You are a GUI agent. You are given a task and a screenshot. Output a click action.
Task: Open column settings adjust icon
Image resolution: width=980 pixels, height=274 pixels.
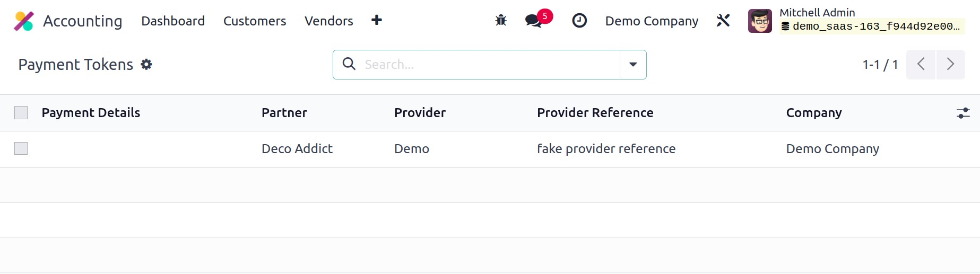[x=963, y=113]
